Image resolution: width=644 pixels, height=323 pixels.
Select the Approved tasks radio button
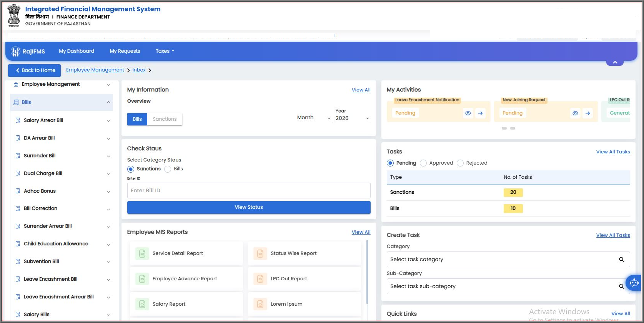click(423, 163)
